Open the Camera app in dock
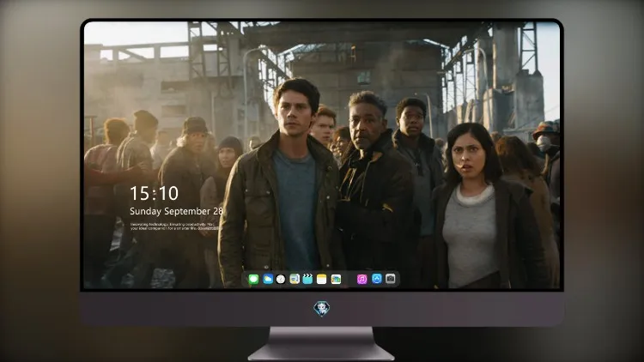The width and height of the screenshot is (644, 362). (391, 279)
